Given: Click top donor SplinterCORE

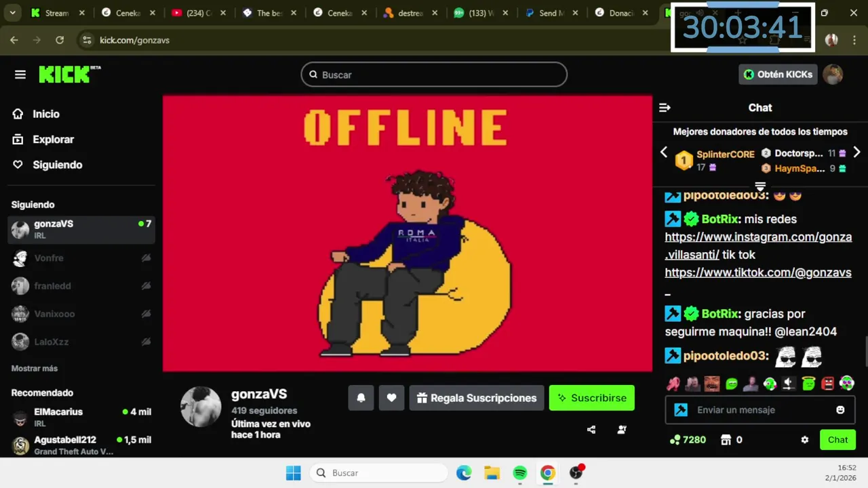Looking at the screenshot, I should [x=725, y=155].
